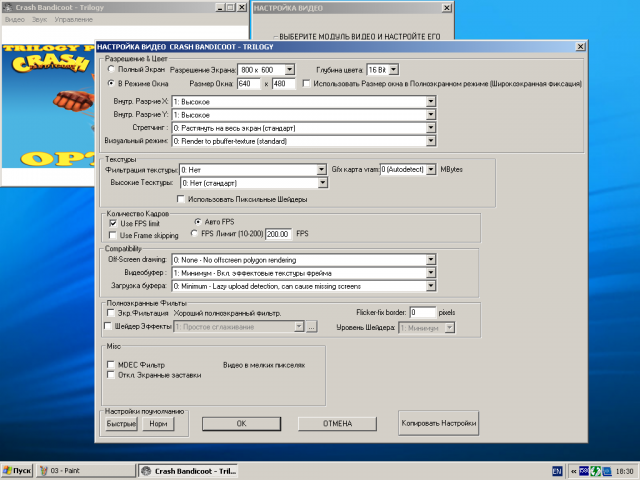Click the Crash Bandicoot window title icon
The width and height of the screenshot is (640, 480).
coord(7,7)
